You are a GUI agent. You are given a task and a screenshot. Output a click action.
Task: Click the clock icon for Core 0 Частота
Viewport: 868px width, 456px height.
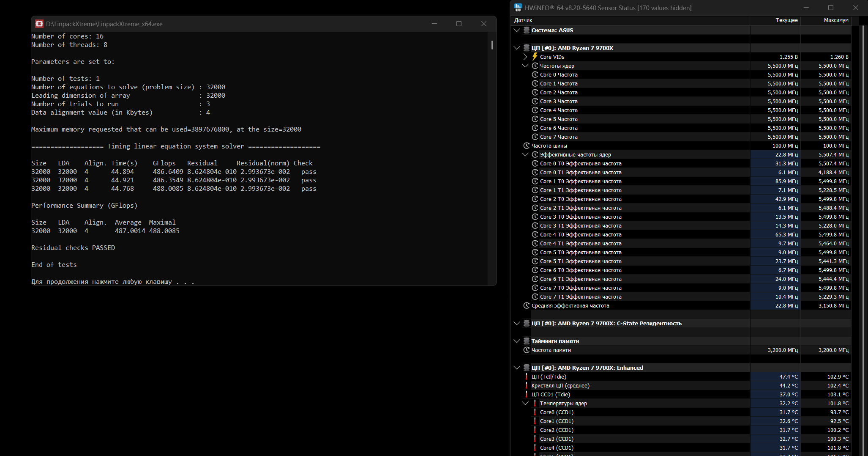click(x=535, y=74)
